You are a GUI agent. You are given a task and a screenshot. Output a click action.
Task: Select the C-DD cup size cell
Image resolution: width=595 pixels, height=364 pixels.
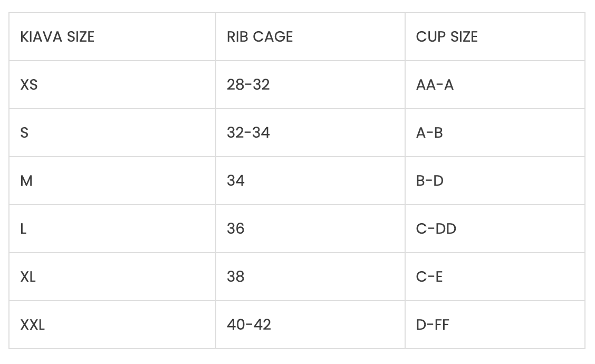click(436, 229)
